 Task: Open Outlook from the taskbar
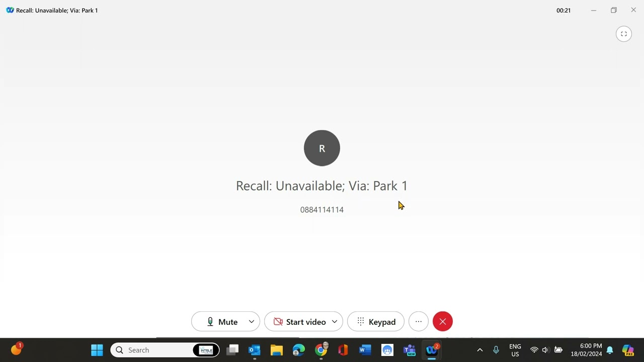point(255,350)
